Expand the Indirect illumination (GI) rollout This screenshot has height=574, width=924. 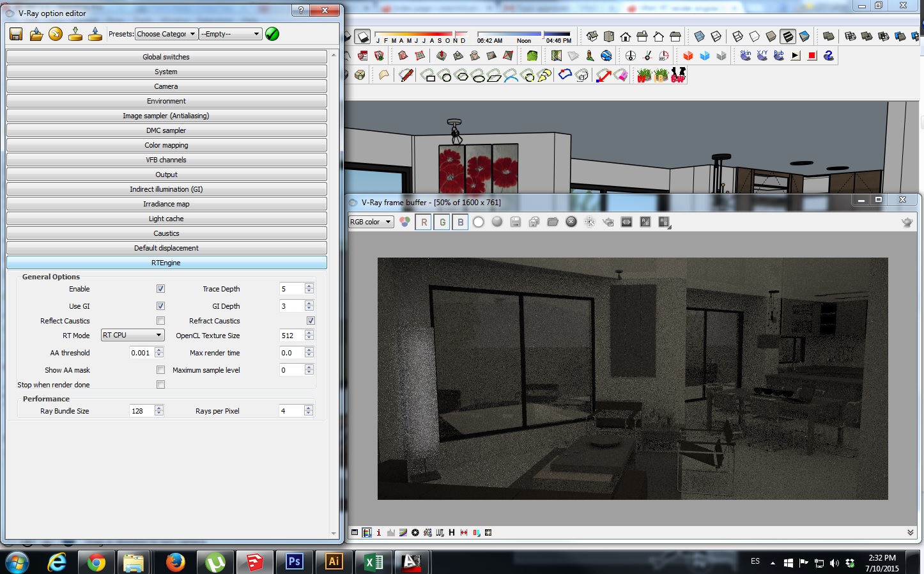(166, 189)
